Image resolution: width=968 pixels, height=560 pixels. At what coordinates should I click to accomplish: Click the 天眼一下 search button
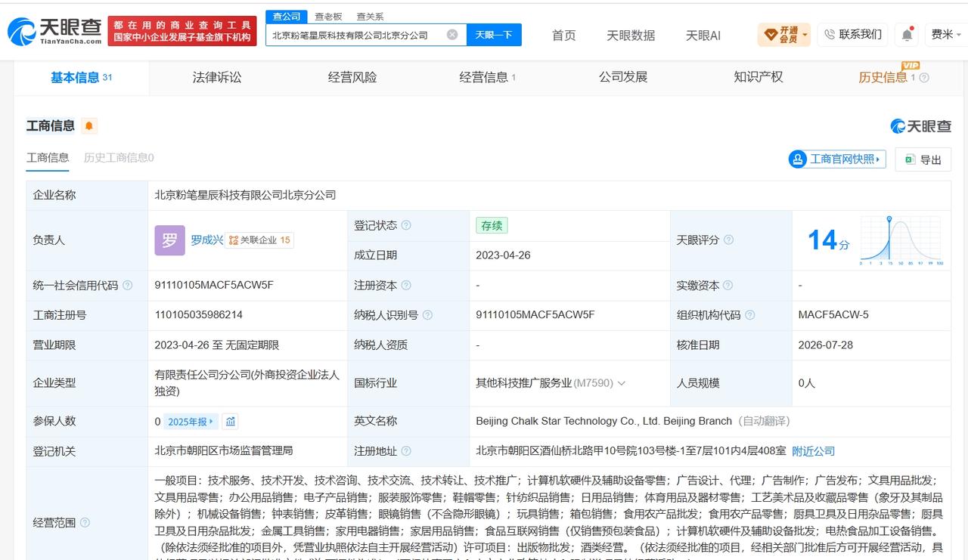coord(494,35)
